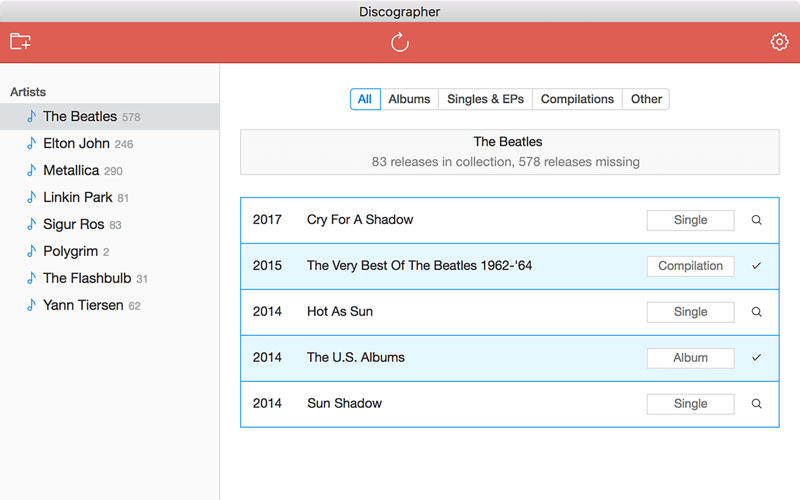Open the Single type box for Cry For A Shadow

click(690, 220)
